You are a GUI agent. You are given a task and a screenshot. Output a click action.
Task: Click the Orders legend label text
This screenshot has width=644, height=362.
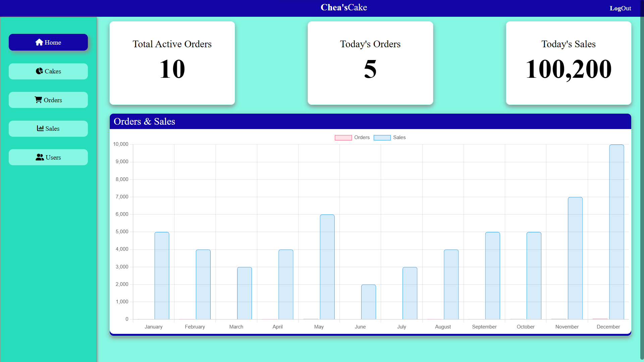[x=362, y=137]
